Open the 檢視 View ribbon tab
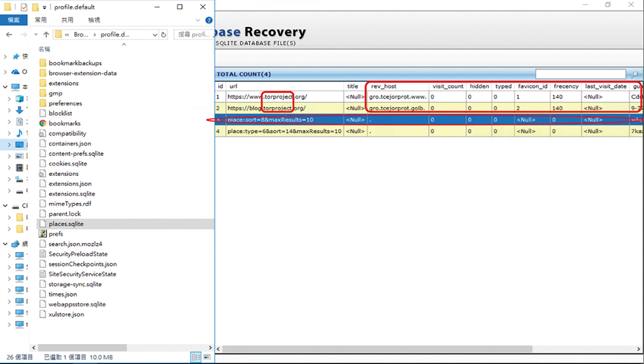644x364 pixels. coord(94,20)
